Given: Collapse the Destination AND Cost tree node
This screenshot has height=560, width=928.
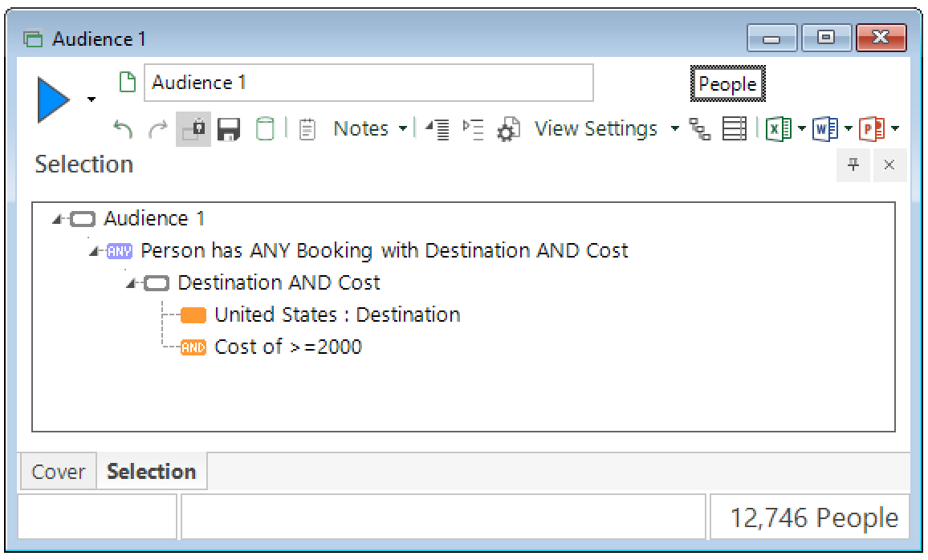Looking at the screenshot, I should point(132,283).
